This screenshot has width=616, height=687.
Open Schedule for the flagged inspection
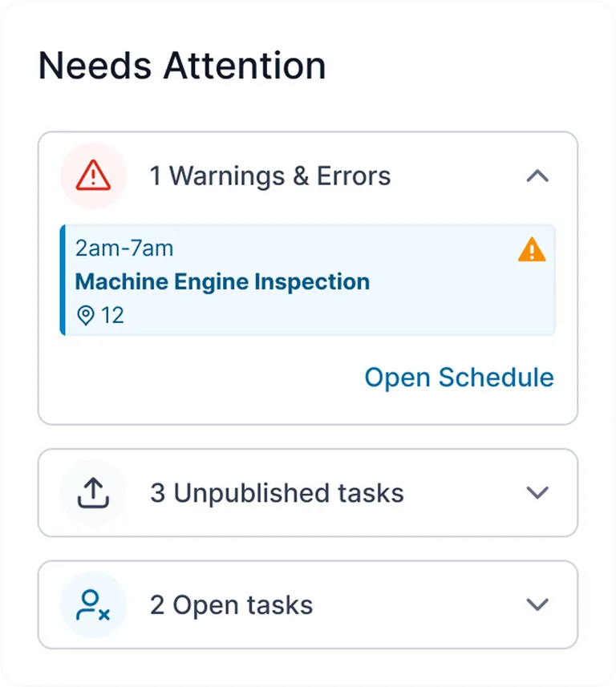459,378
